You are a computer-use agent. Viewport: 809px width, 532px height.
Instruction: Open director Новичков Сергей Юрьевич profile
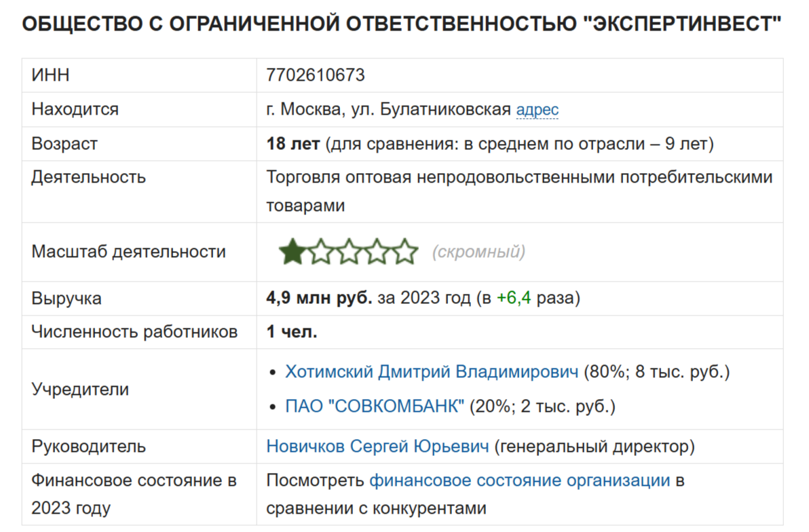click(x=377, y=446)
